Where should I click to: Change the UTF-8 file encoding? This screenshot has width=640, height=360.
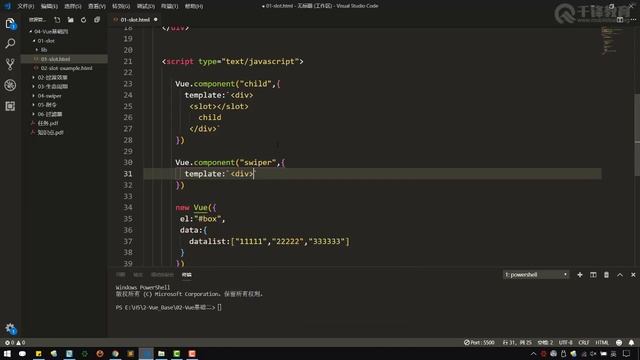click(x=566, y=342)
